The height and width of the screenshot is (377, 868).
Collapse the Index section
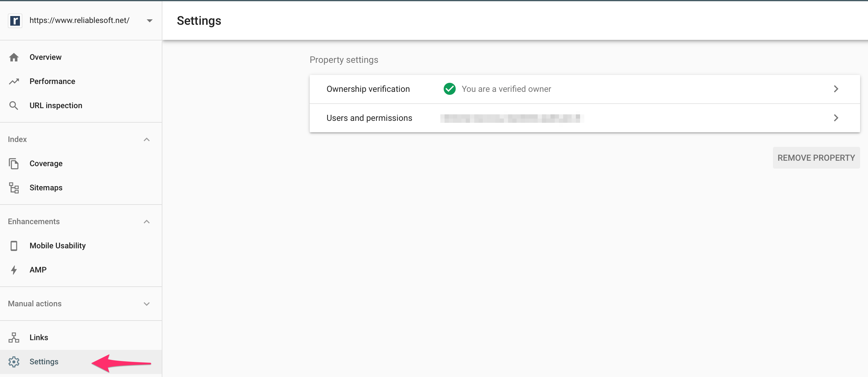coord(147,139)
